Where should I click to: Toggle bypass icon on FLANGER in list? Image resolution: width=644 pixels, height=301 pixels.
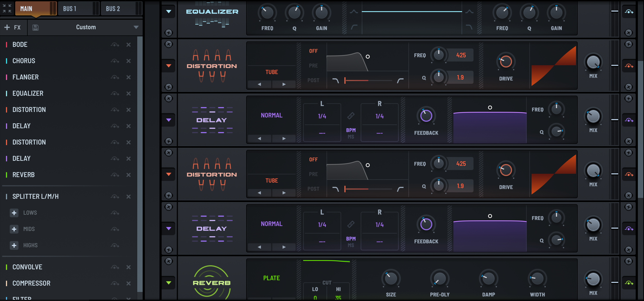tap(115, 77)
